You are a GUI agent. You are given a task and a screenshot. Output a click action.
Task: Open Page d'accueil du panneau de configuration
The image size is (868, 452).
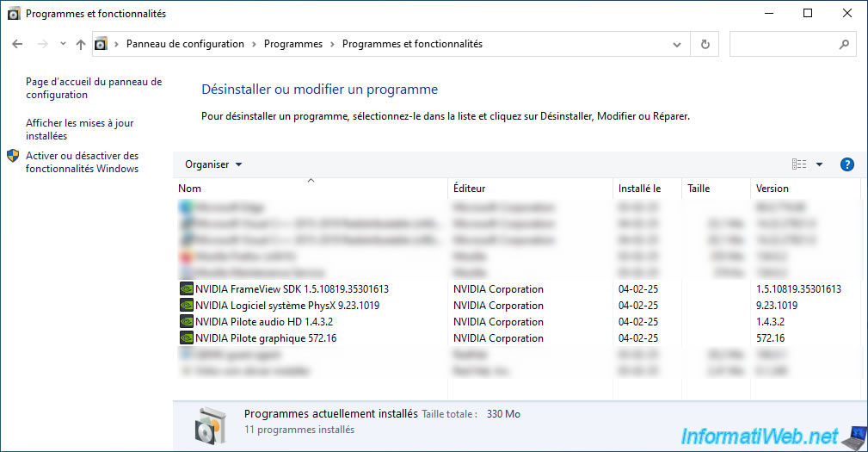94,88
